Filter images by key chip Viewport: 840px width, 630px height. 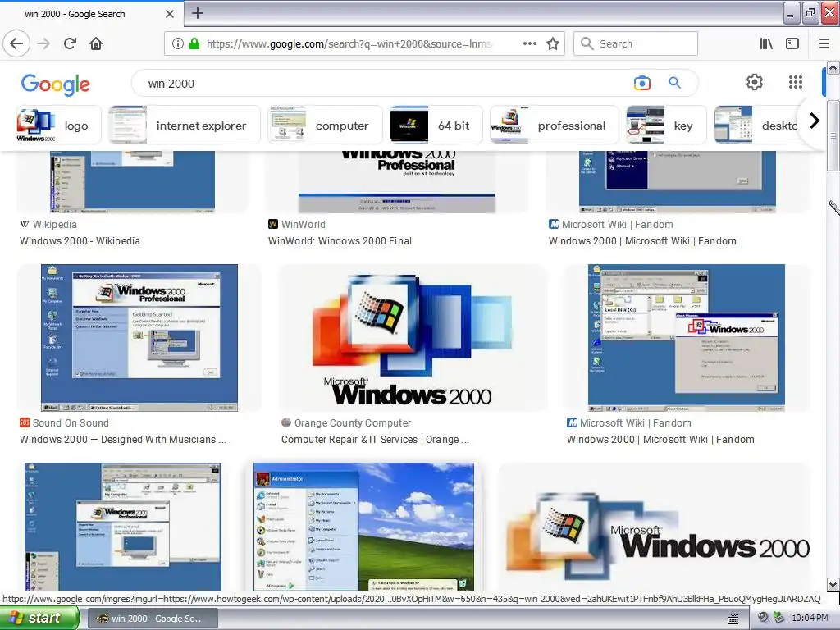[666, 125]
